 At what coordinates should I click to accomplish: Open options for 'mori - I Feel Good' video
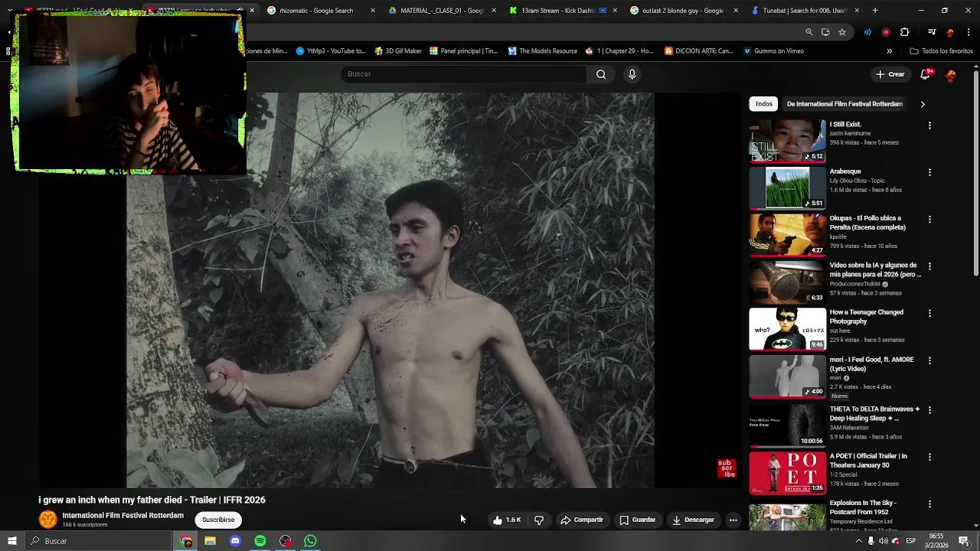(x=929, y=360)
